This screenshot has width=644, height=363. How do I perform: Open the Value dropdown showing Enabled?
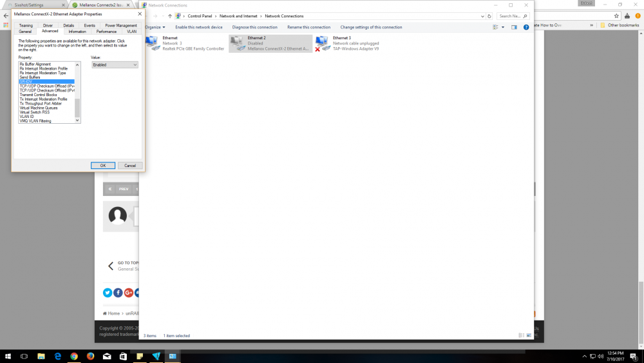coord(115,64)
